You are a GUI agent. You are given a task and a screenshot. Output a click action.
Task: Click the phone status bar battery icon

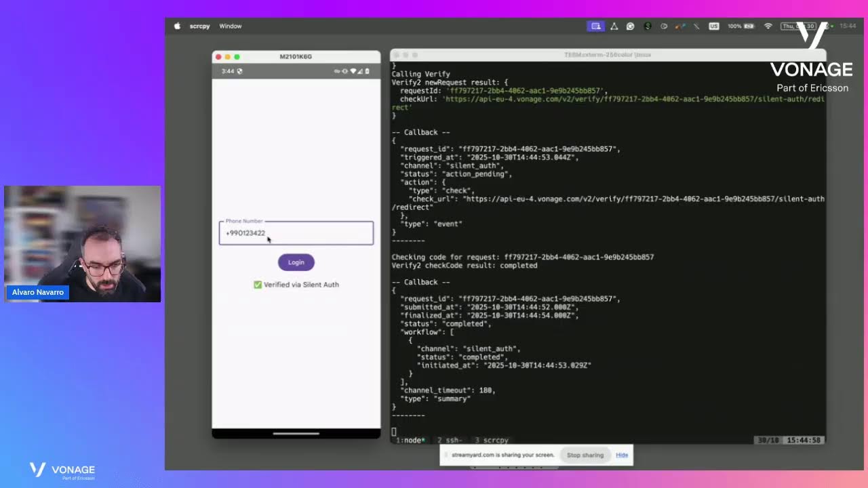tap(367, 71)
